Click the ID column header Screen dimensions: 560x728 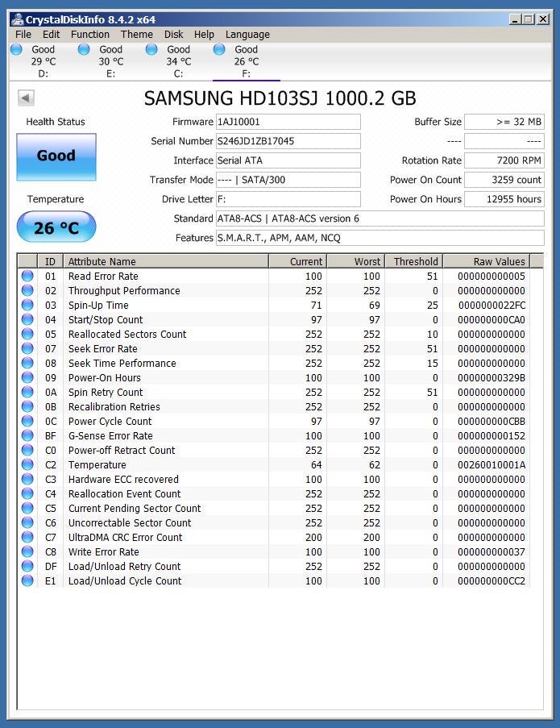[50, 261]
